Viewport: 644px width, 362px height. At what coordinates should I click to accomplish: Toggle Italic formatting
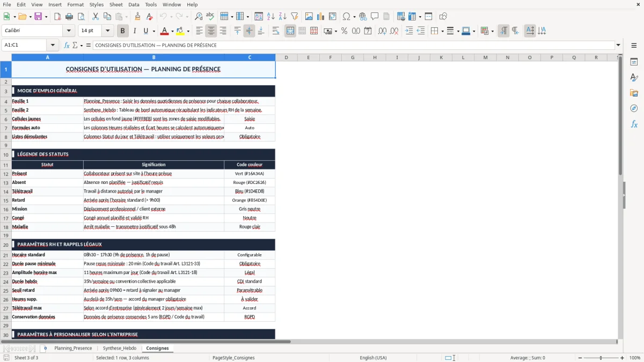click(135, 31)
